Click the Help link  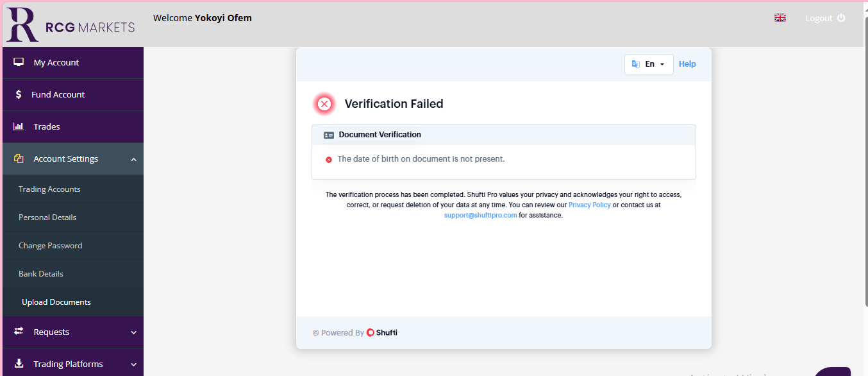click(687, 64)
